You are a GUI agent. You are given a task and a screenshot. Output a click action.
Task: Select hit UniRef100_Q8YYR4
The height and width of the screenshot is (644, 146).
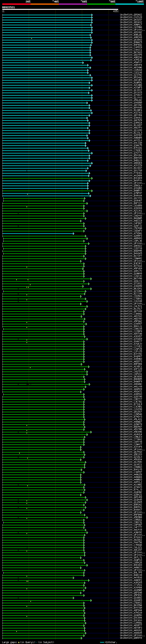click(131, 115)
